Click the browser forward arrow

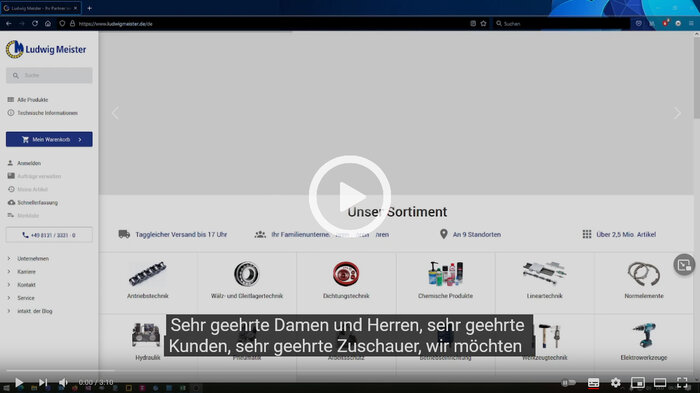point(22,24)
